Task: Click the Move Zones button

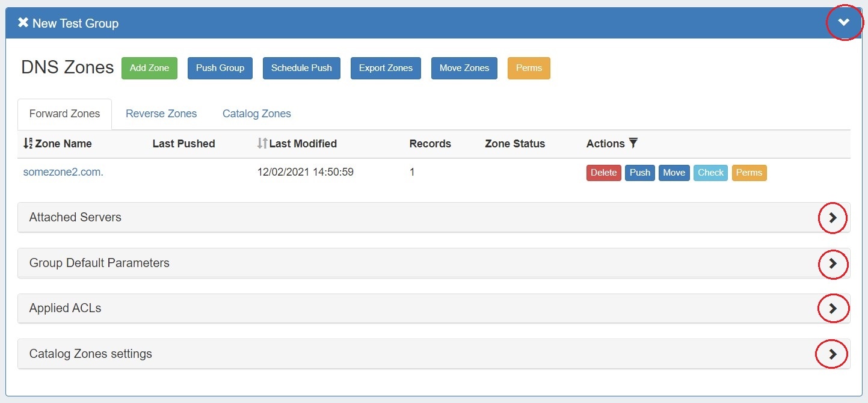Action: click(464, 68)
